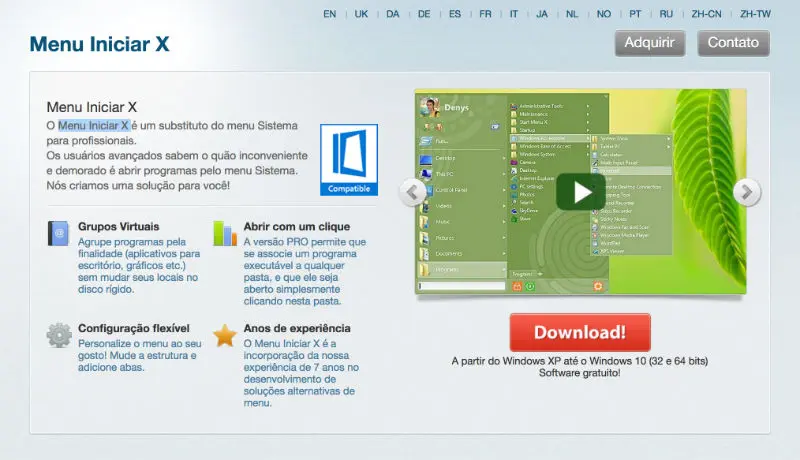Change site language to FR
Screen dimensions: 800x460
coord(485,14)
